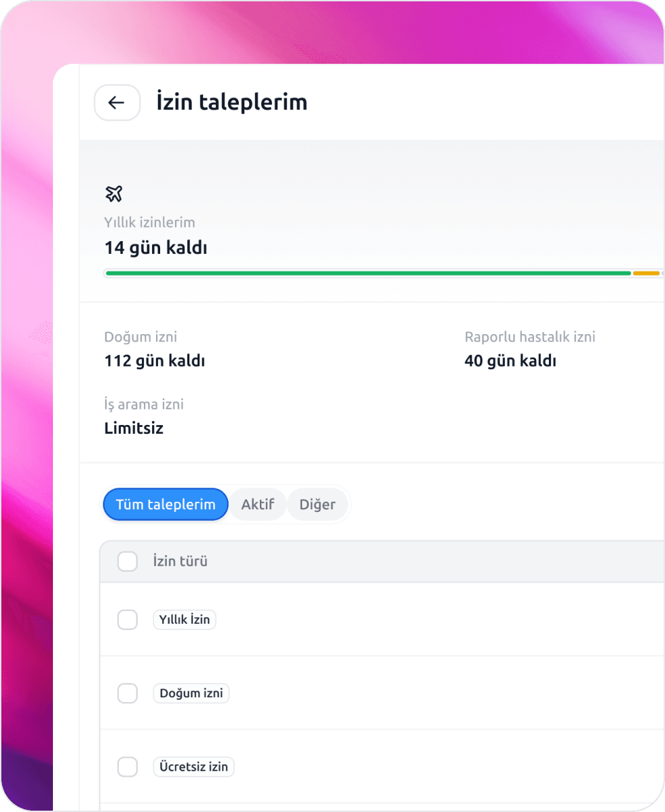
Task: Click the İzin taleplerim page title
Action: click(231, 103)
